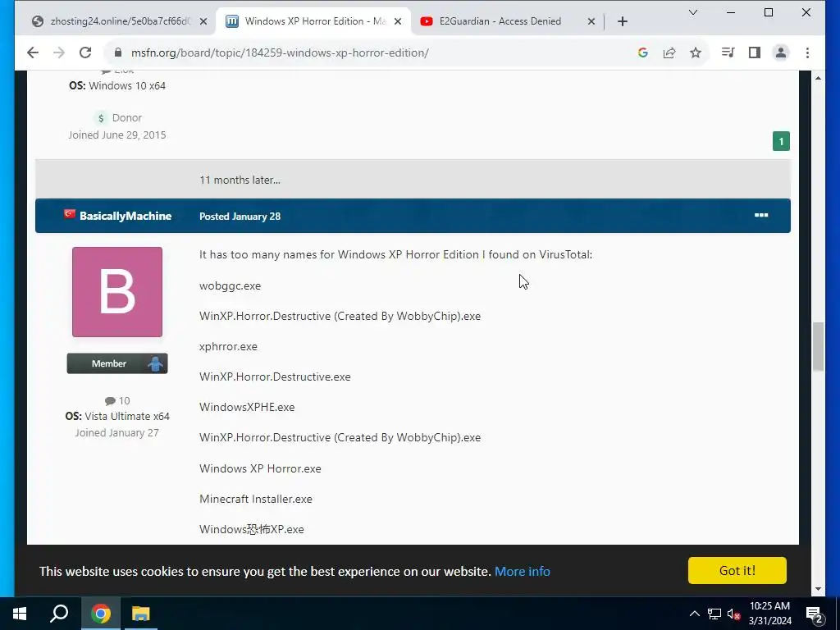Open Chrome three-dot menu
The image size is (840, 630).
pyautogui.click(x=807, y=52)
